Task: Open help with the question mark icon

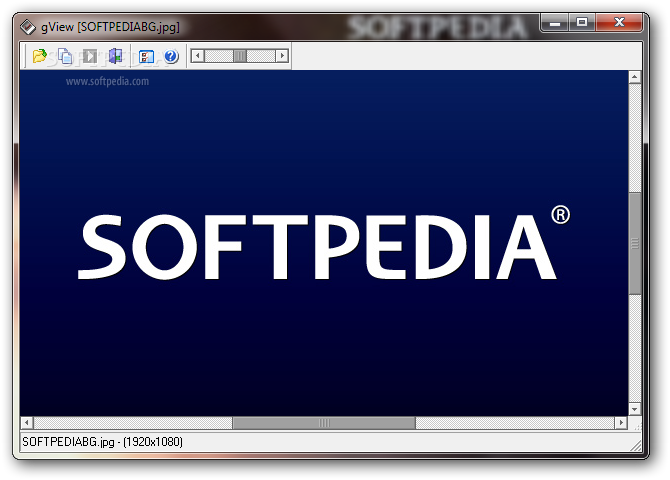Action: pos(171,56)
